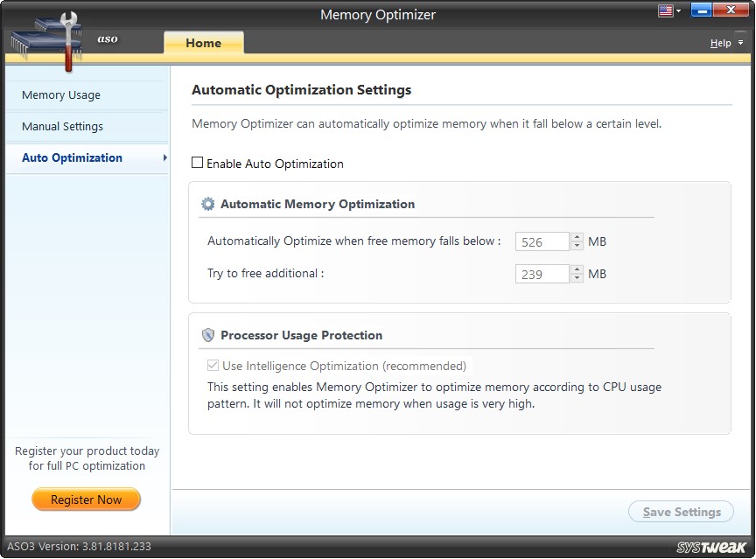756x559 pixels.
Task: Open the Help link
Action: [x=718, y=42]
